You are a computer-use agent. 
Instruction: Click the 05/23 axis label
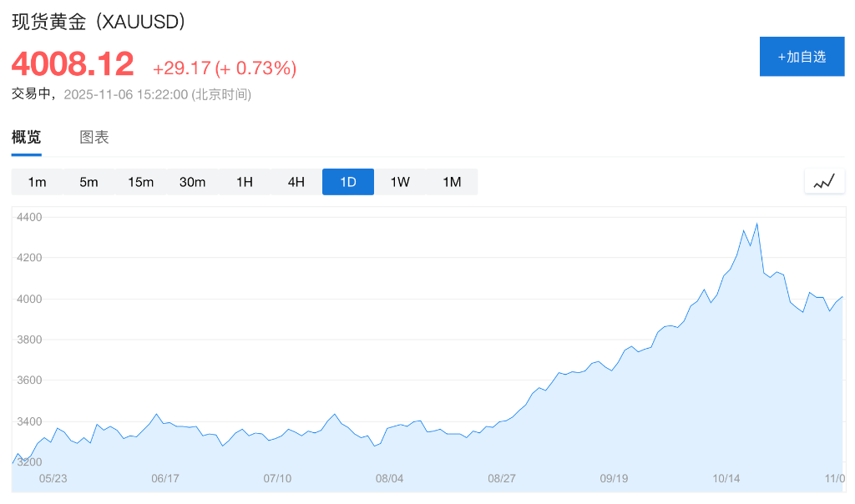click(54, 478)
